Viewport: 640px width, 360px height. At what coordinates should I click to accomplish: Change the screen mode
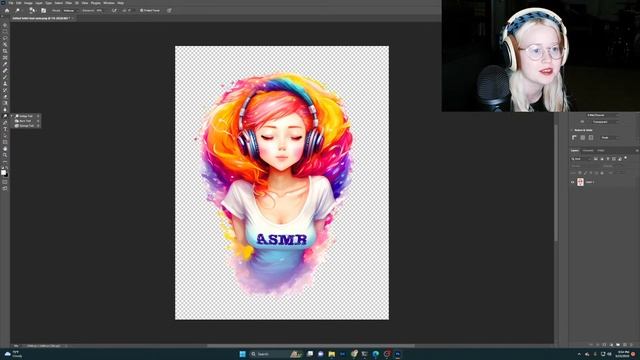5,189
